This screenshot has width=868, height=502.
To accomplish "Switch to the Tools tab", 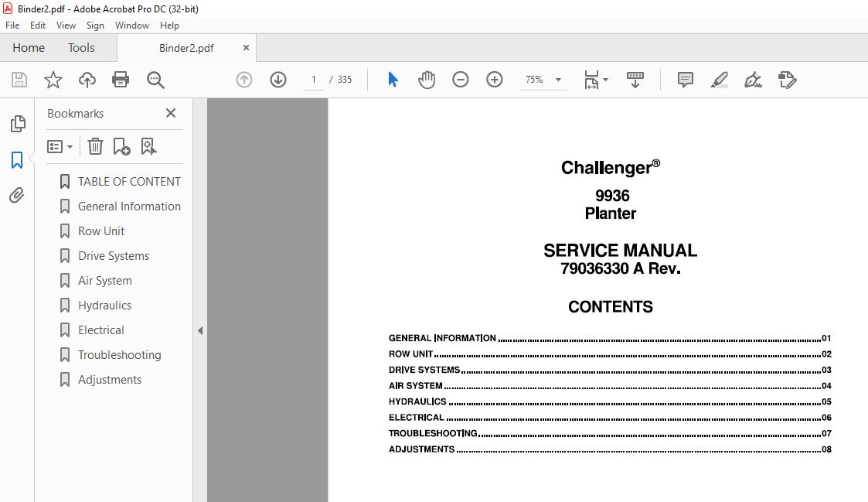I will click(81, 48).
